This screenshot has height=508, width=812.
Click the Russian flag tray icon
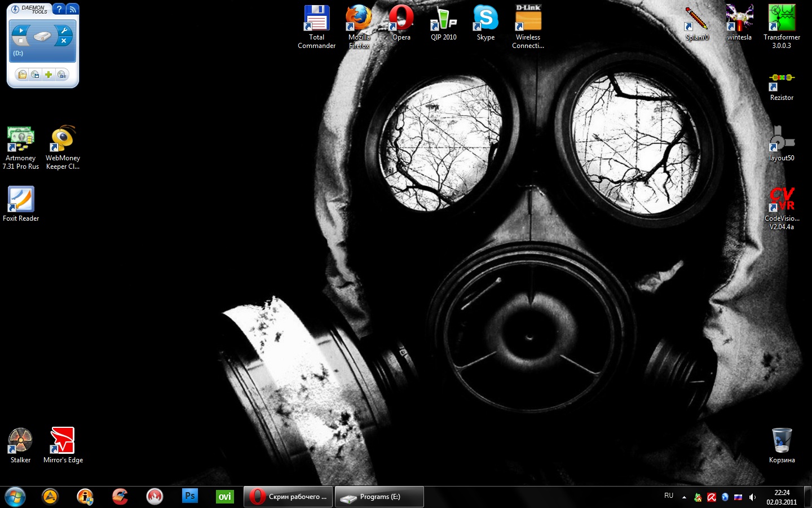(x=738, y=497)
